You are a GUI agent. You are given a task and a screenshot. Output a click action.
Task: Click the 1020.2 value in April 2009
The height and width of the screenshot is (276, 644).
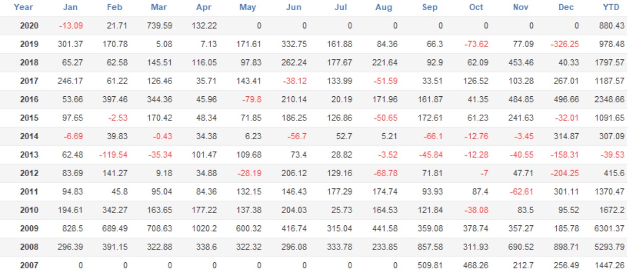click(204, 228)
